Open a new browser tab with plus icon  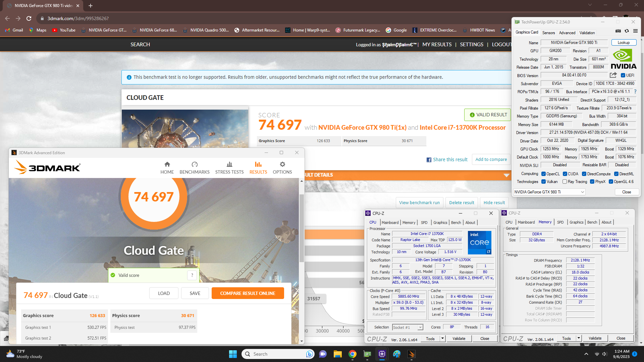coord(90,6)
